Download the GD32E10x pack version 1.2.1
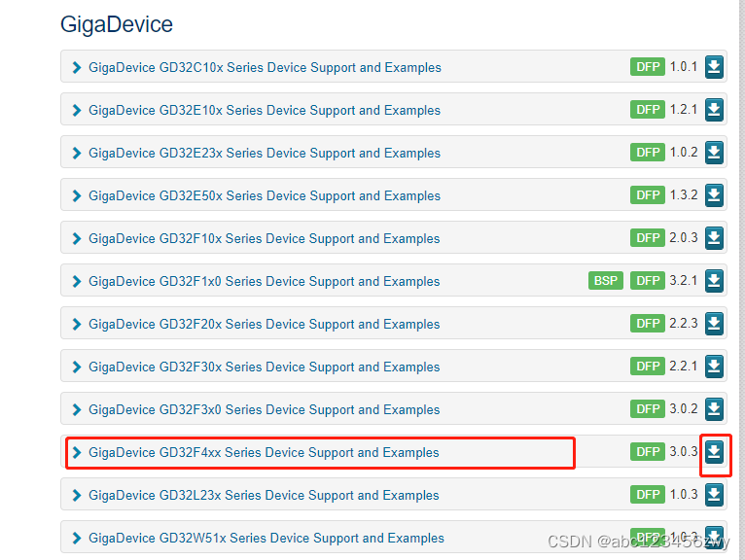745x560 pixels. 714,110
